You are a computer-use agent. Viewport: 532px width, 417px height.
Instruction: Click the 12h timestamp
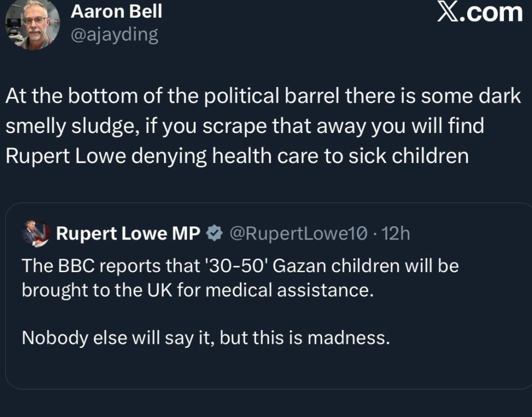tap(395, 234)
